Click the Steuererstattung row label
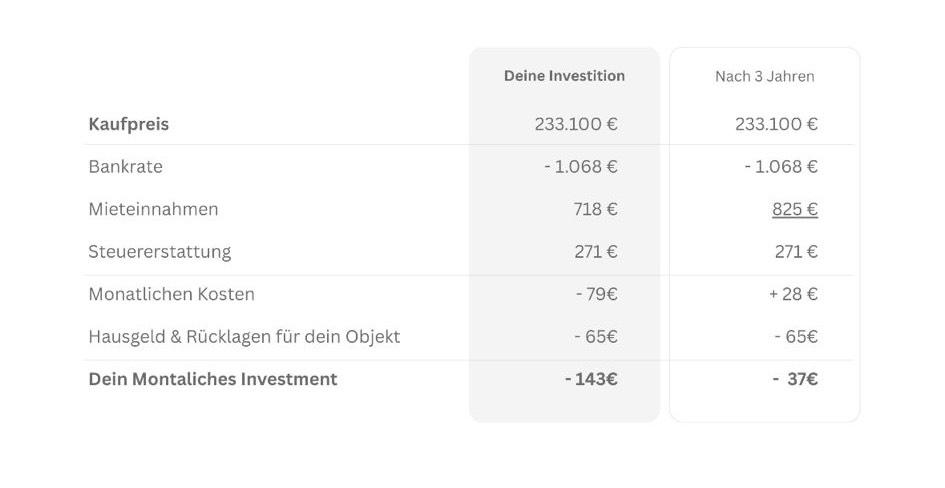 point(159,252)
